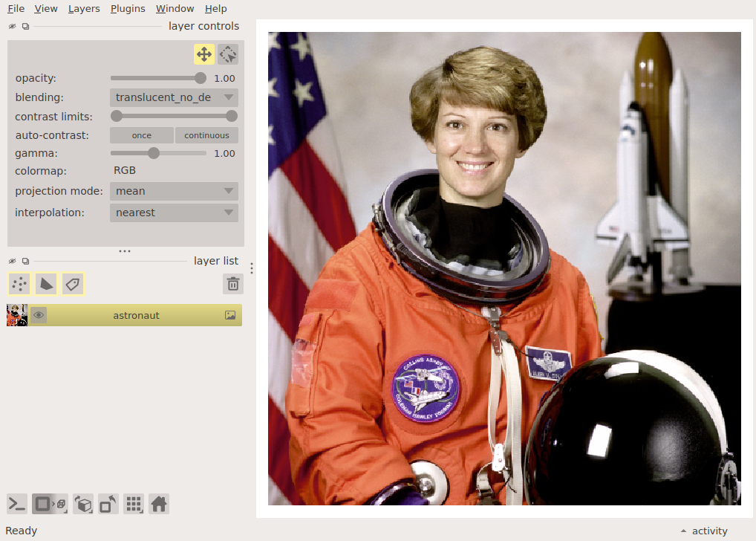Toggle grid mode view

[x=134, y=505]
